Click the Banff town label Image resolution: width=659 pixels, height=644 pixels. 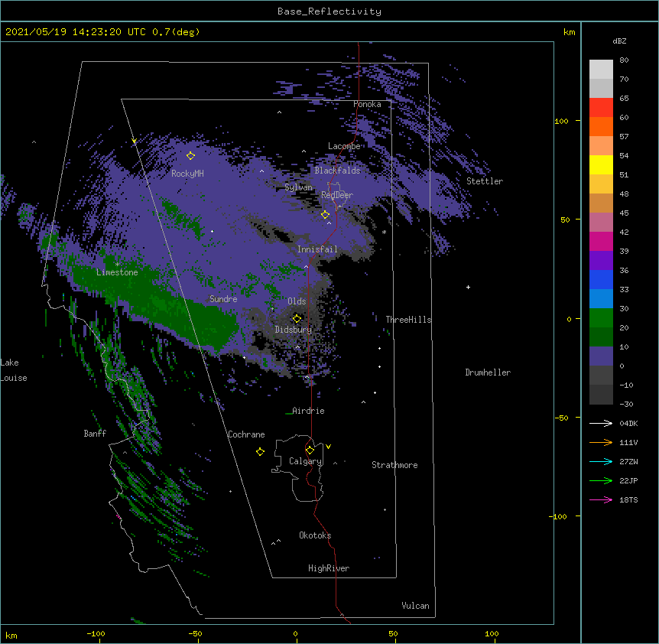(95, 434)
